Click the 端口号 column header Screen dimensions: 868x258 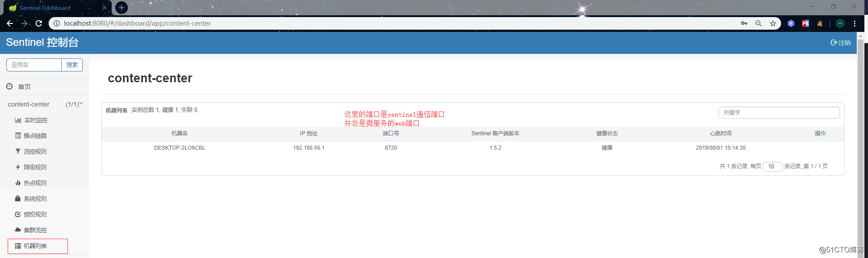coord(391,133)
